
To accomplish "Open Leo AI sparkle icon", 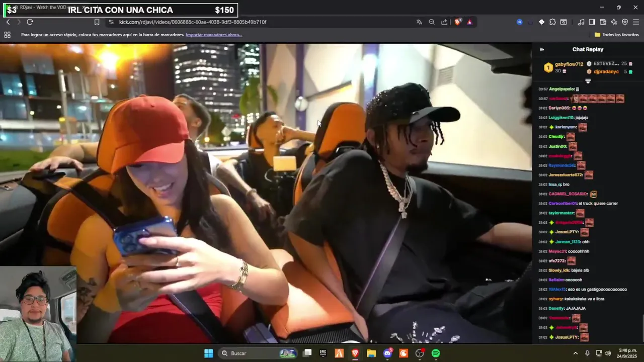I will [614, 22].
